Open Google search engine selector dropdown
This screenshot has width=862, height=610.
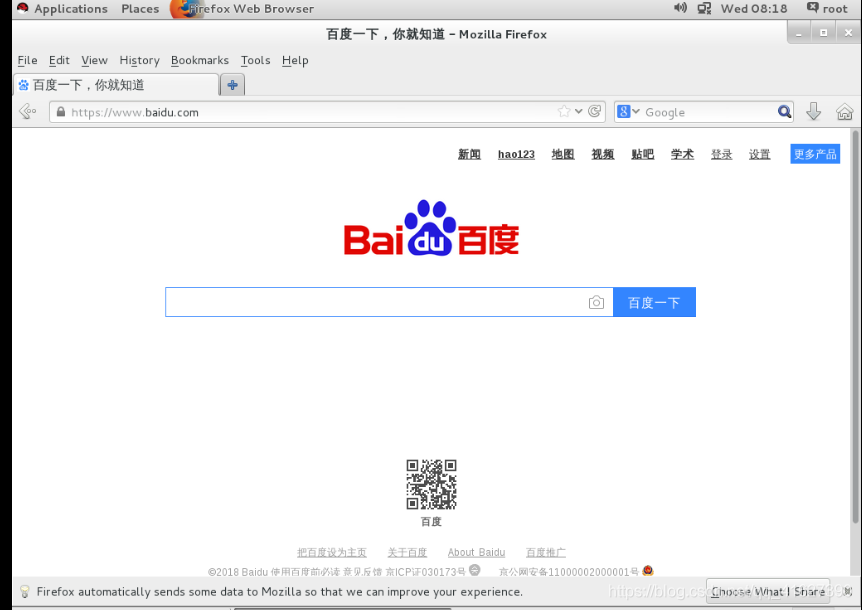(x=628, y=112)
